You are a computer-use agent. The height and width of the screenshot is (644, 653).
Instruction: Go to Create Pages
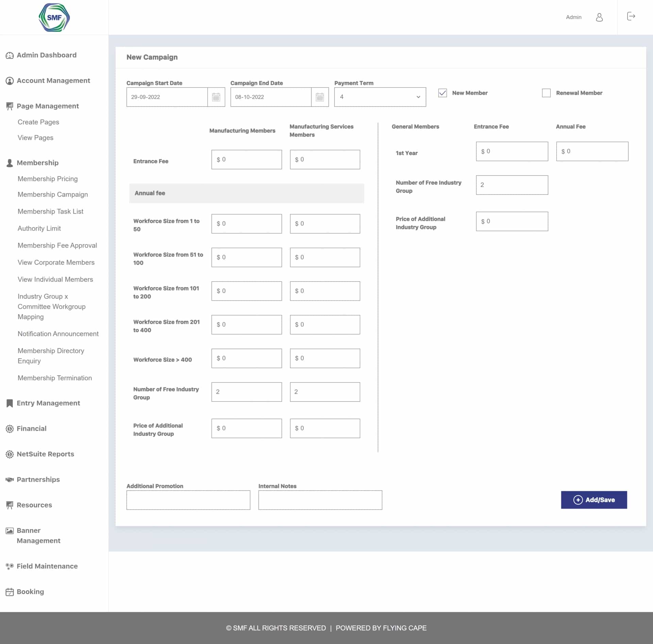point(38,122)
